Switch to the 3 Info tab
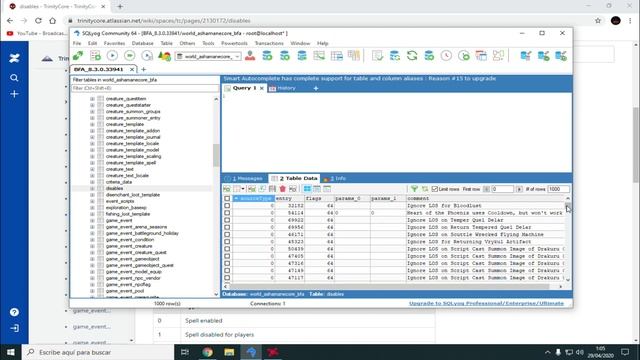640x360 pixels. click(335, 178)
